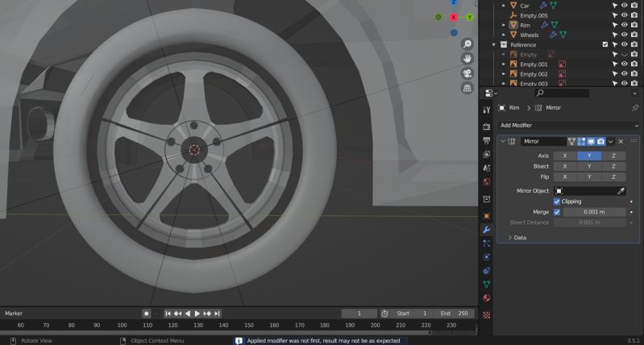
Task: Toggle Mirror modifier edit mode display
Action: pyautogui.click(x=581, y=141)
